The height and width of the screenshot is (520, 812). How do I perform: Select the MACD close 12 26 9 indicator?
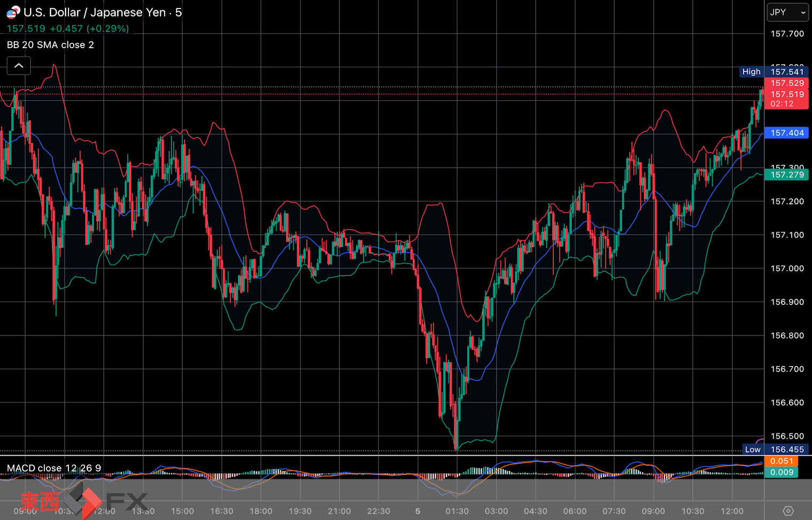point(53,468)
